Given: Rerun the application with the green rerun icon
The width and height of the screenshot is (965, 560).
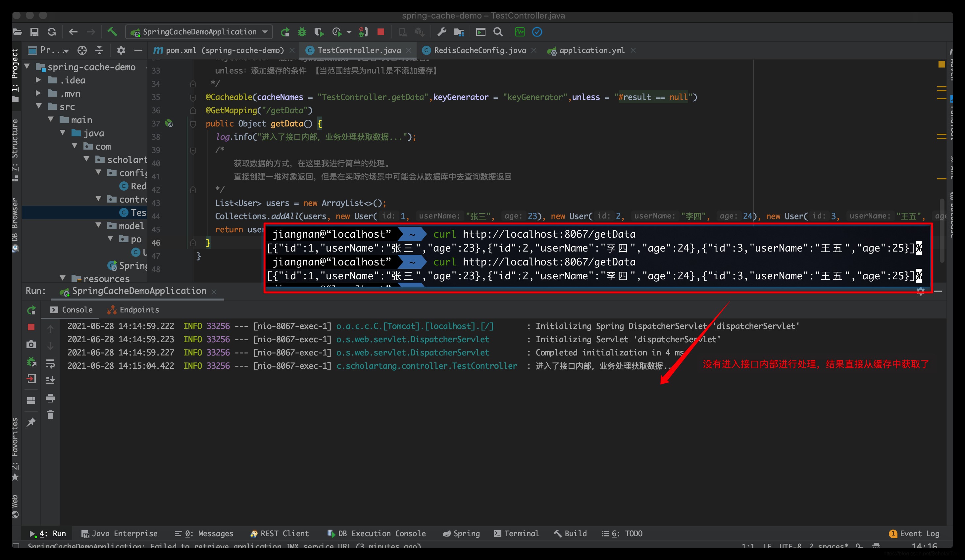Looking at the screenshot, I should click(285, 32).
